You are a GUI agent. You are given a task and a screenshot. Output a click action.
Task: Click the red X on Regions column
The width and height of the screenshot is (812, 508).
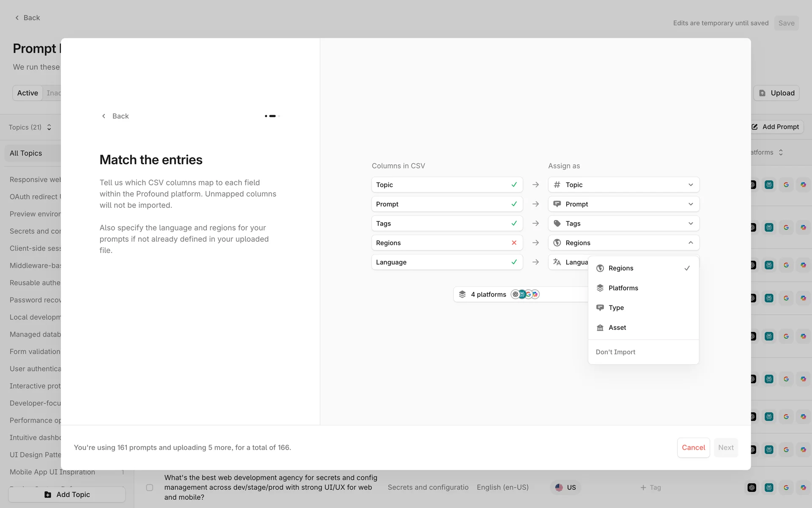tap(514, 243)
